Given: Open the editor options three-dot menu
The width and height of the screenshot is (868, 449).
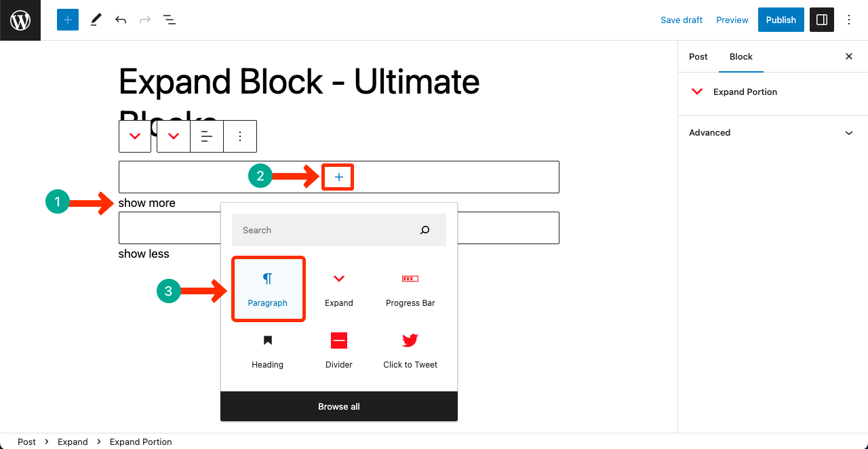Looking at the screenshot, I should (849, 20).
